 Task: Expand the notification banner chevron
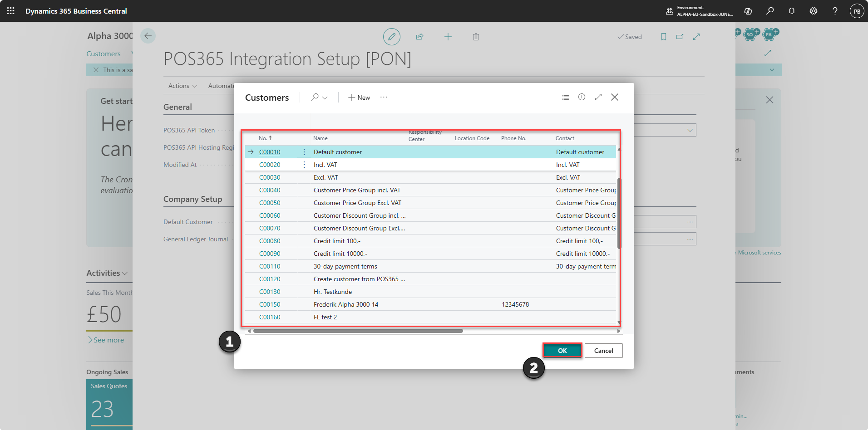click(772, 70)
